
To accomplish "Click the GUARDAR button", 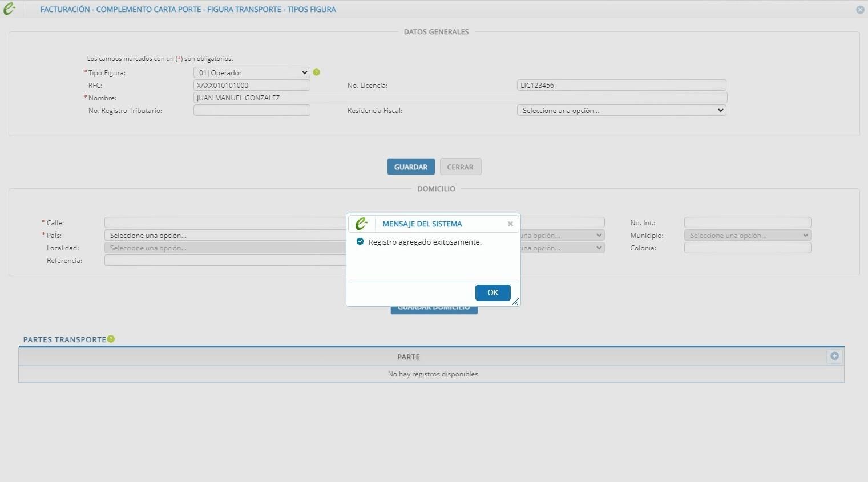I will click(x=411, y=167).
